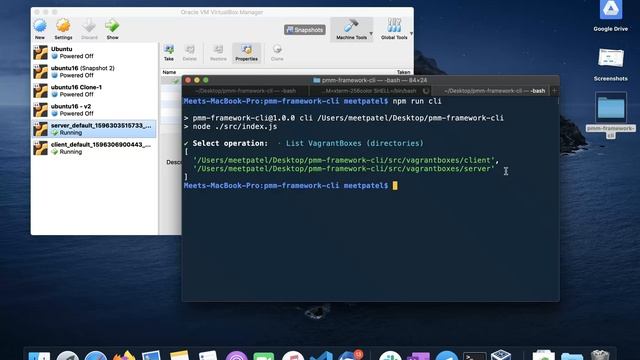Switch to first Terminal tab pmm-framework-cli
Viewport: 640px width, 360px height.
coord(245,91)
